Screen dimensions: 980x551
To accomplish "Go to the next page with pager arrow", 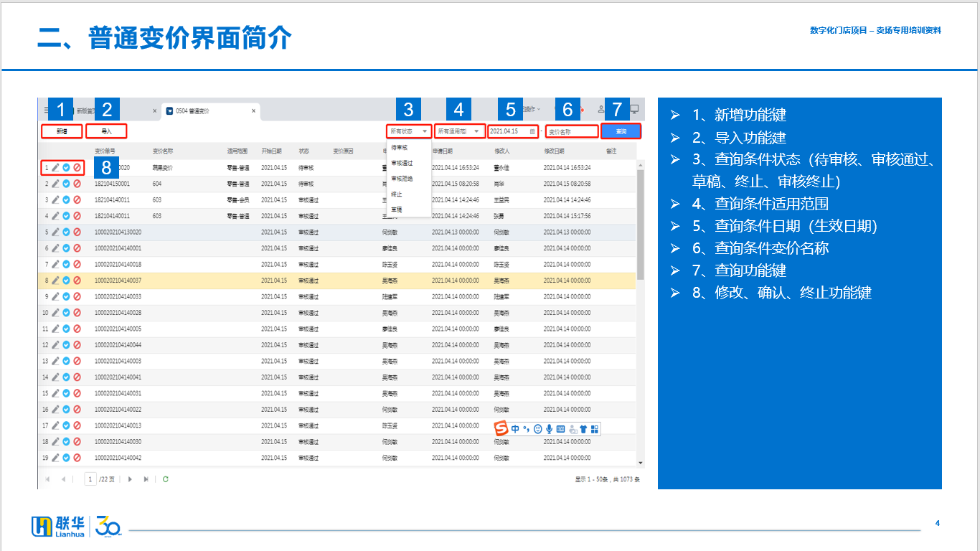I will pyautogui.click(x=130, y=479).
